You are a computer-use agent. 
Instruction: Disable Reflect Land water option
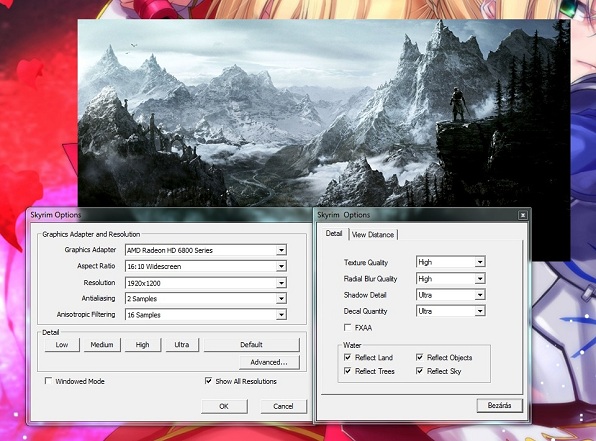coord(347,357)
